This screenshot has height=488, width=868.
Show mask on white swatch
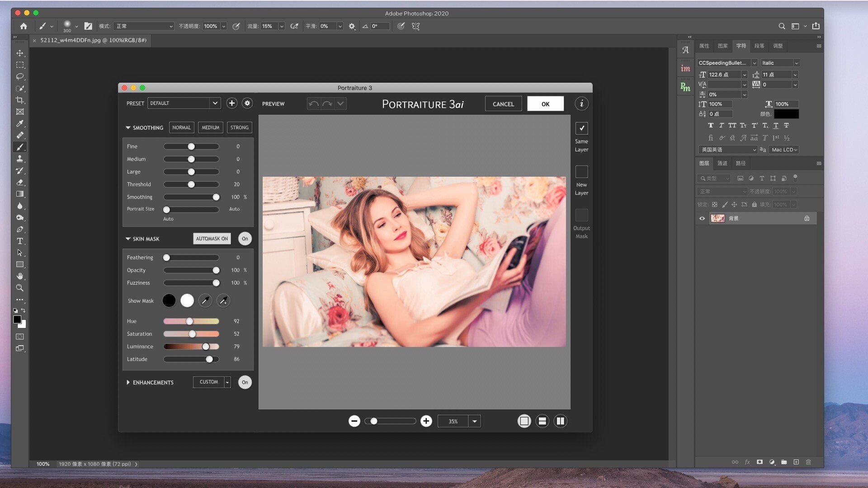(x=187, y=301)
